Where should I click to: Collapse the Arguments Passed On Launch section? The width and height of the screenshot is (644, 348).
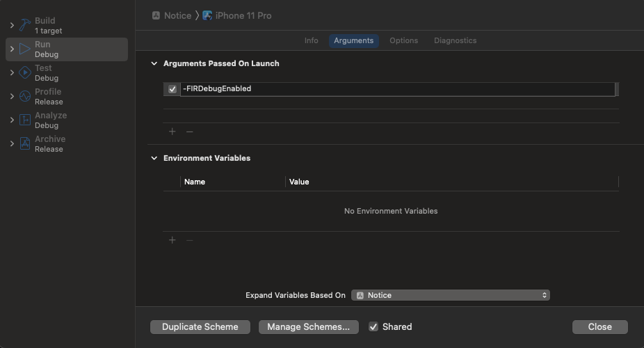pos(154,63)
